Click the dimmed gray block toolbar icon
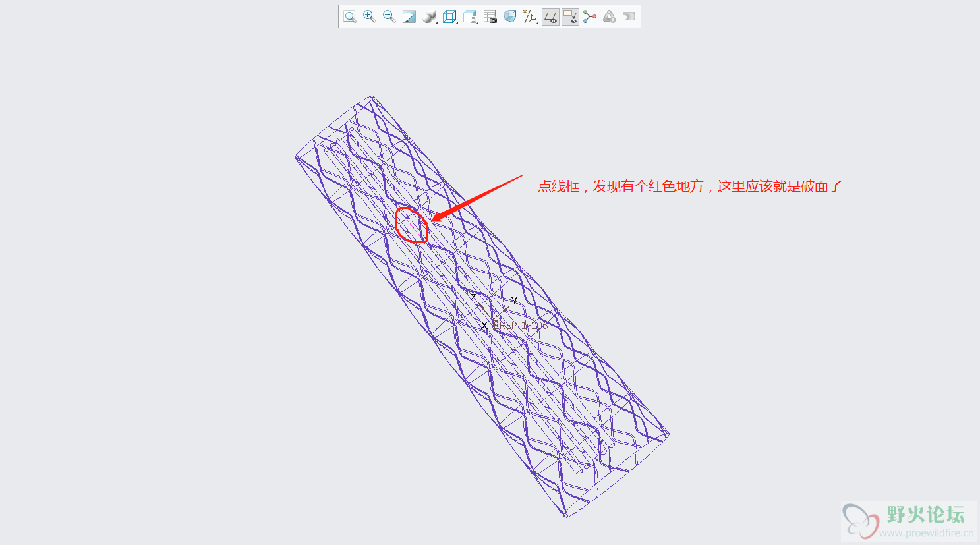 click(x=629, y=16)
